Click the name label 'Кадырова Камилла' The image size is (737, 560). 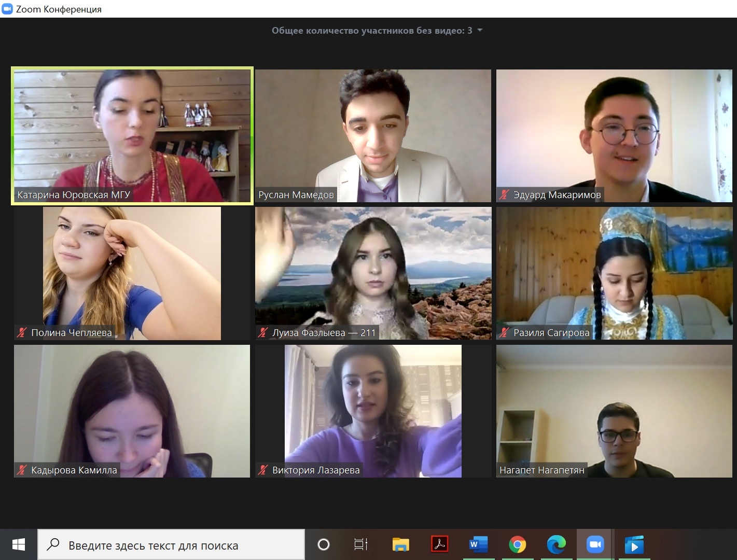click(x=74, y=470)
